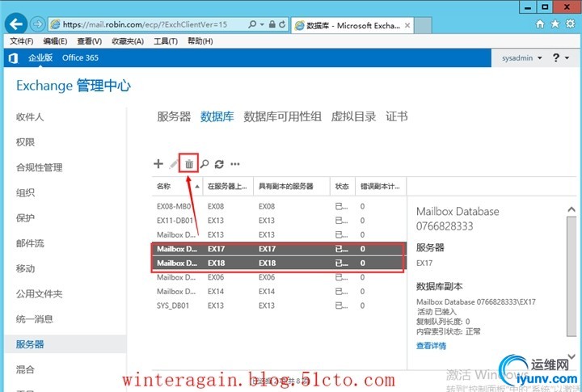Open the 证书 tab
Viewport: 582px width, 392px height.
[x=396, y=116]
